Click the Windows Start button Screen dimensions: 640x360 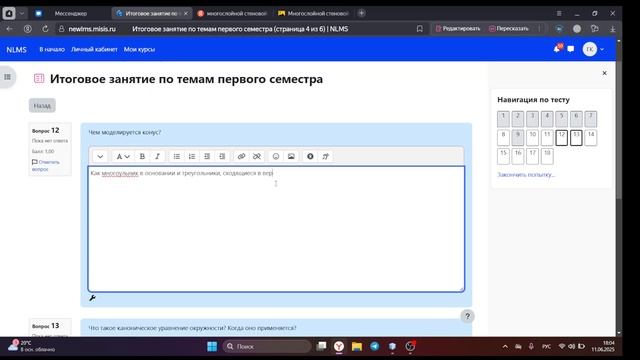pyautogui.click(x=212, y=346)
